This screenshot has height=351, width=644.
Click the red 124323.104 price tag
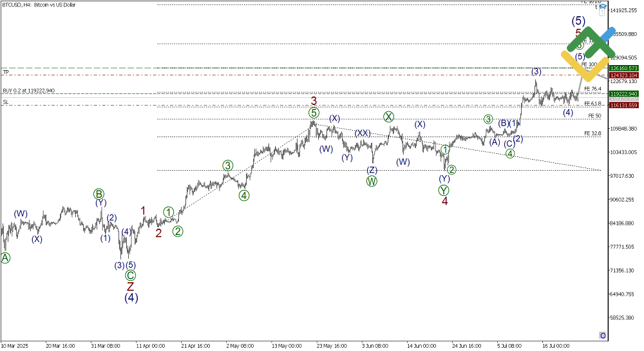623,75
